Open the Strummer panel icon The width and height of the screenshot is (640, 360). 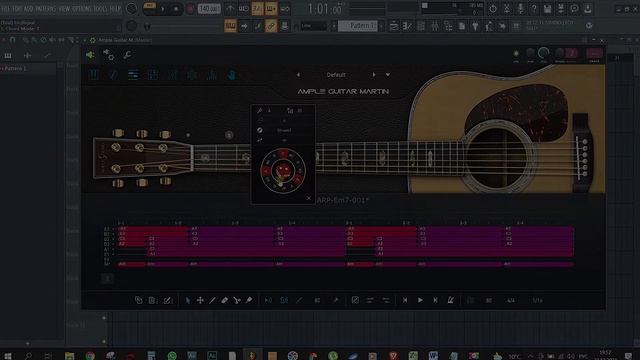pyautogui.click(x=113, y=75)
